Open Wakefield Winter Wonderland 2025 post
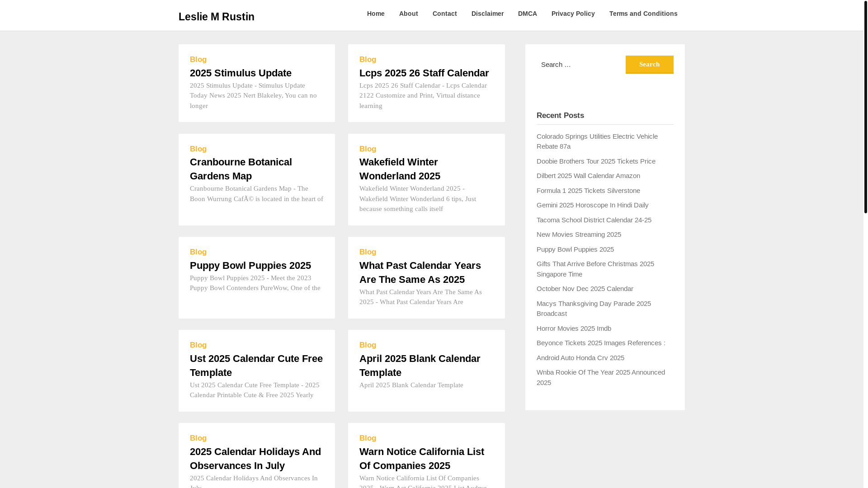The height and width of the screenshot is (488, 868). pos(400,169)
